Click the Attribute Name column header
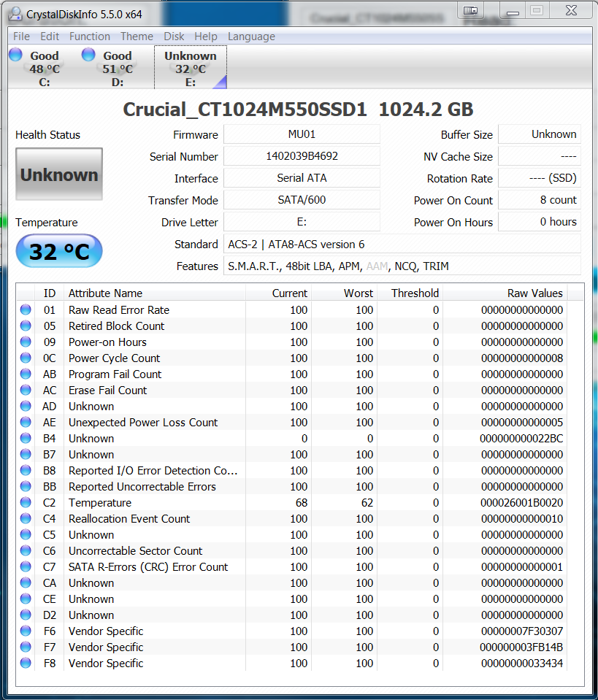This screenshot has width=598, height=700. (106, 293)
